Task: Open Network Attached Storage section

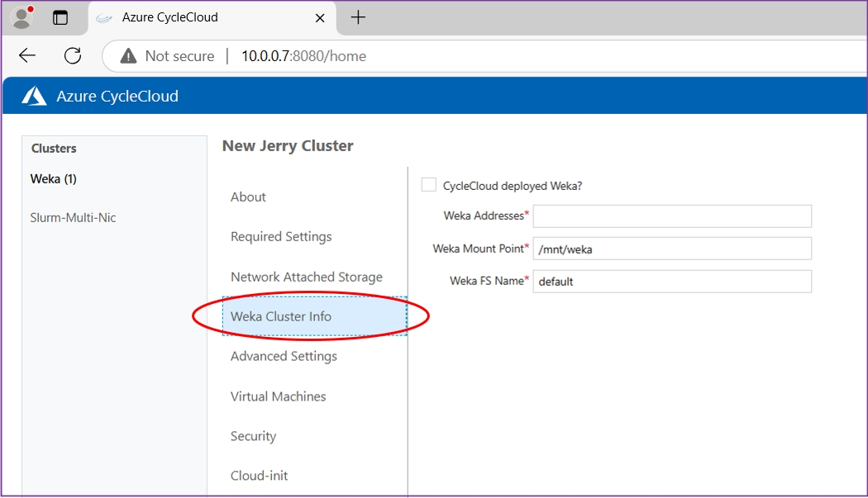Action: pyautogui.click(x=306, y=277)
